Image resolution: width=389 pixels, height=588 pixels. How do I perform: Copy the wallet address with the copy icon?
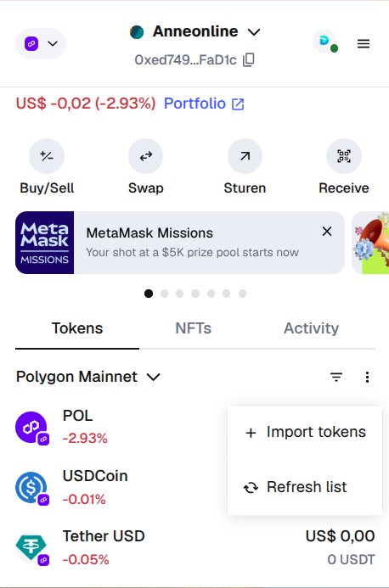(249, 60)
